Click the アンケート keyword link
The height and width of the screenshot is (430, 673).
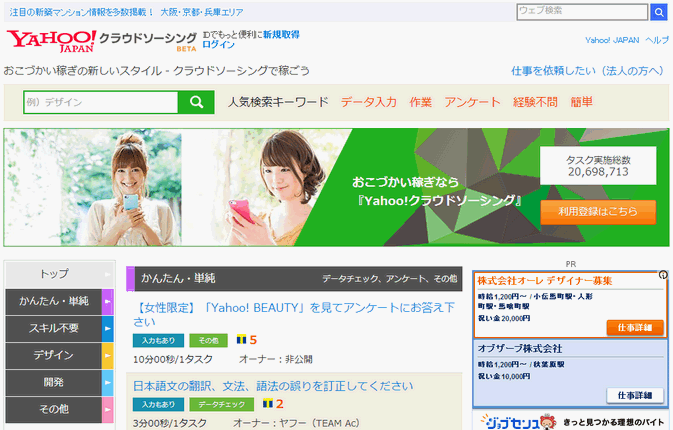point(472,102)
